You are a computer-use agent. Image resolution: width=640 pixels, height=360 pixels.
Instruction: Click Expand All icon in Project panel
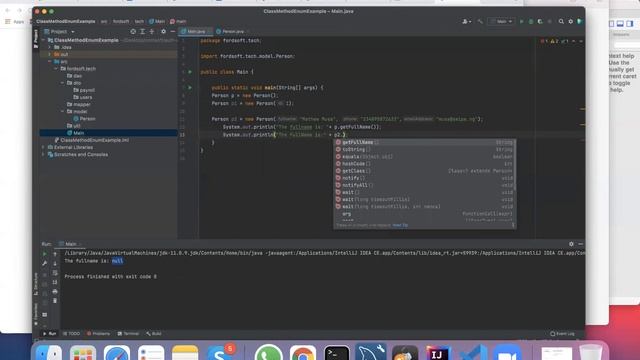click(x=142, y=31)
